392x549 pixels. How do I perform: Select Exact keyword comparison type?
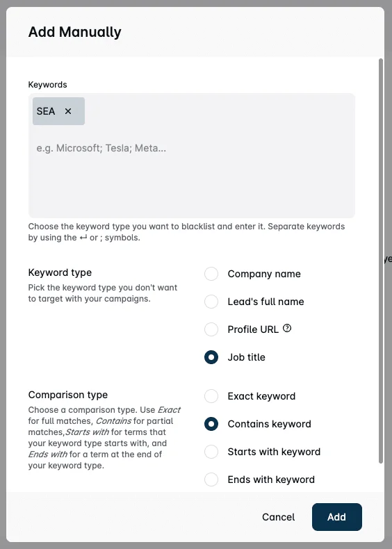(211, 396)
